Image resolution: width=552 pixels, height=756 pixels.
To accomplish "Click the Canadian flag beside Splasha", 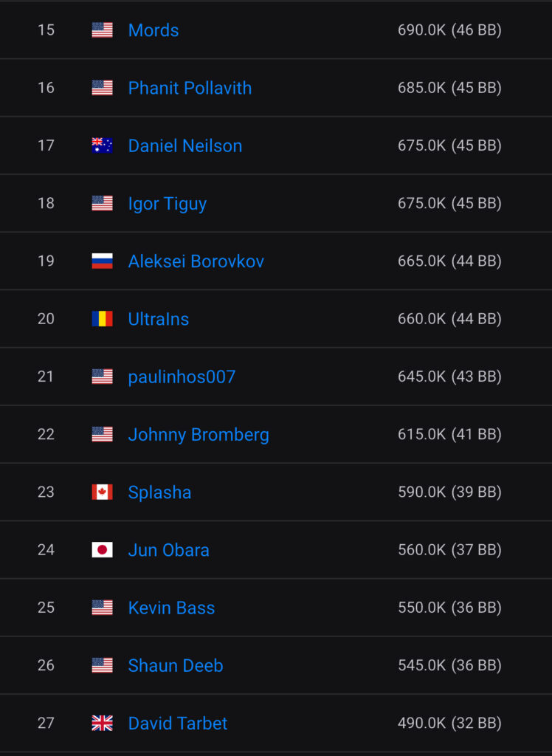I will coord(102,492).
